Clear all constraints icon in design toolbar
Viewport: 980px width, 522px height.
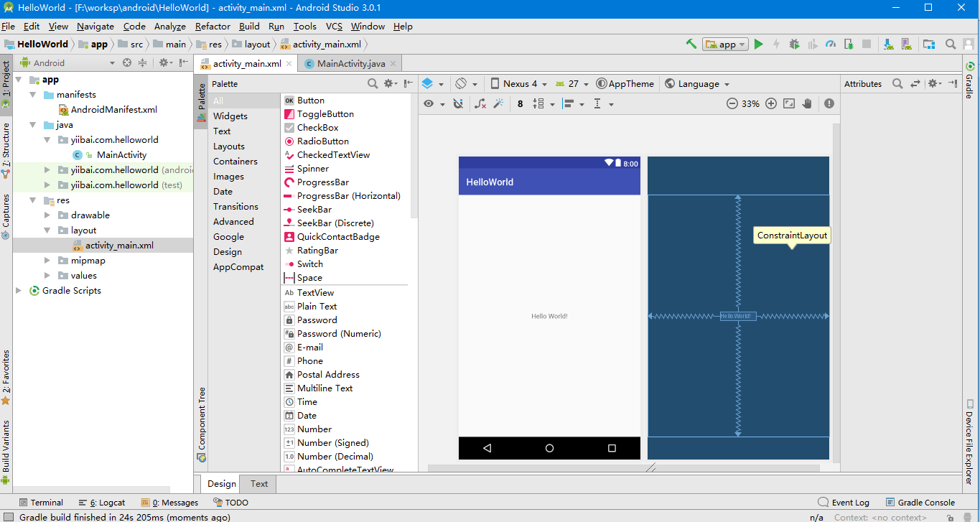click(x=480, y=103)
